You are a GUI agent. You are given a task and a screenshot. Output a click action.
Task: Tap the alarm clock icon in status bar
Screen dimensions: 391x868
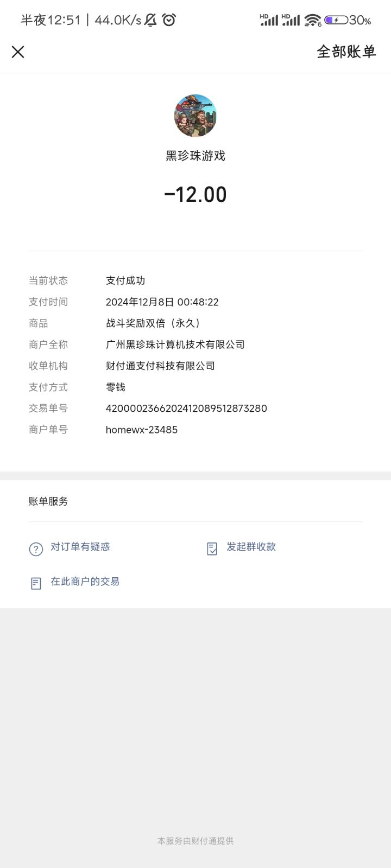pyautogui.click(x=169, y=20)
